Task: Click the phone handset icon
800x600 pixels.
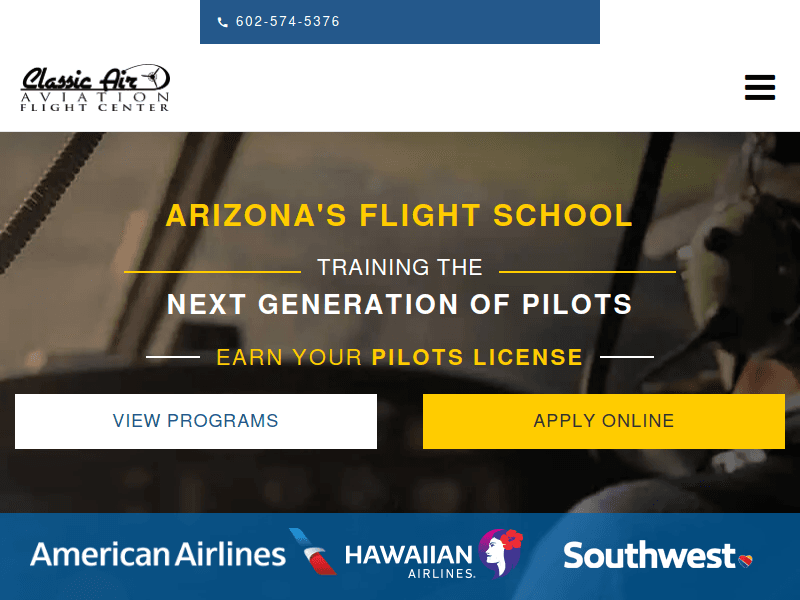Action: pos(222,22)
